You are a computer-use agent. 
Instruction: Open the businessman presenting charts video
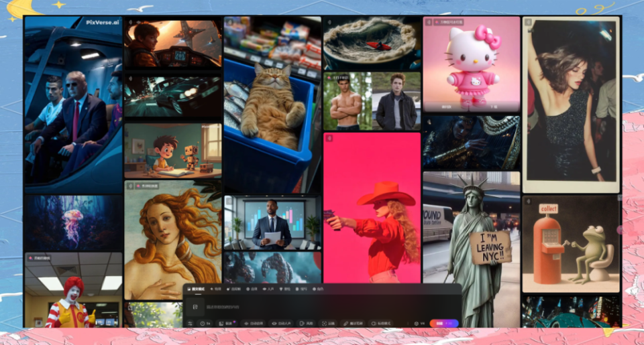pyautogui.click(x=272, y=222)
